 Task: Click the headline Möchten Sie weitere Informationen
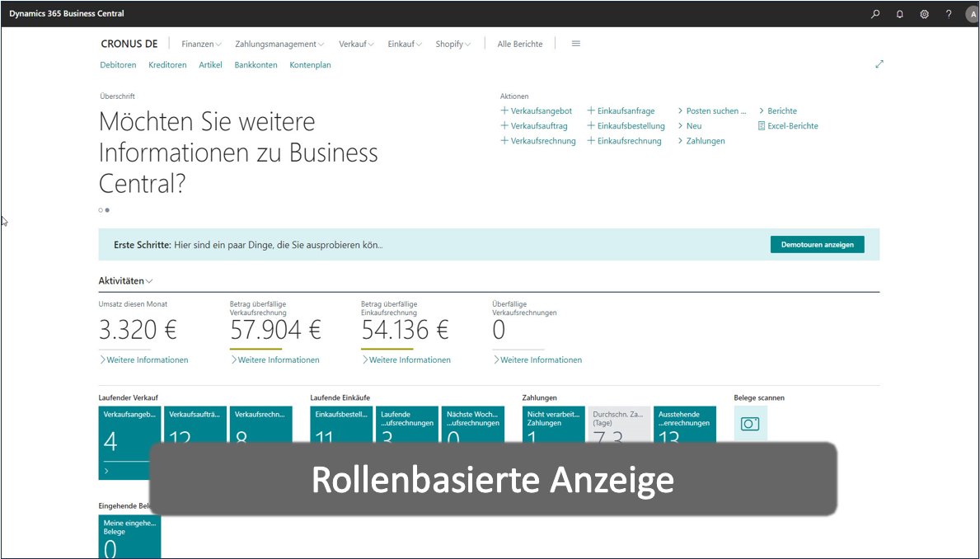click(238, 153)
